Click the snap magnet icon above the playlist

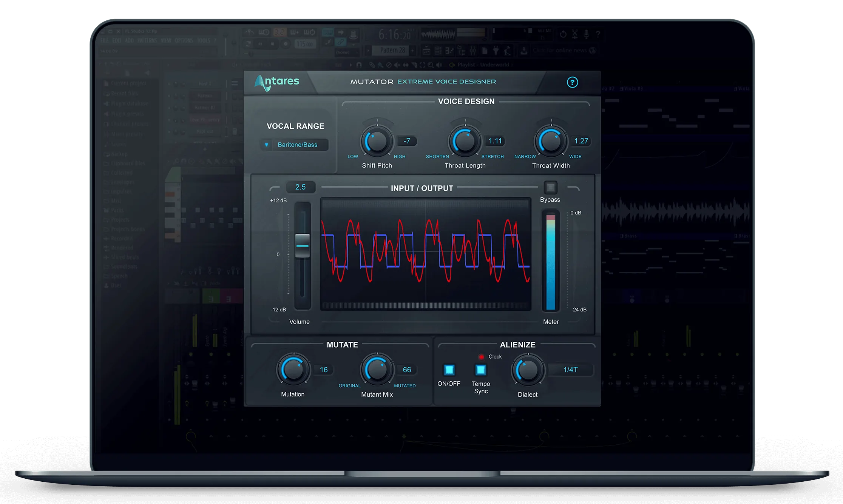(358, 65)
